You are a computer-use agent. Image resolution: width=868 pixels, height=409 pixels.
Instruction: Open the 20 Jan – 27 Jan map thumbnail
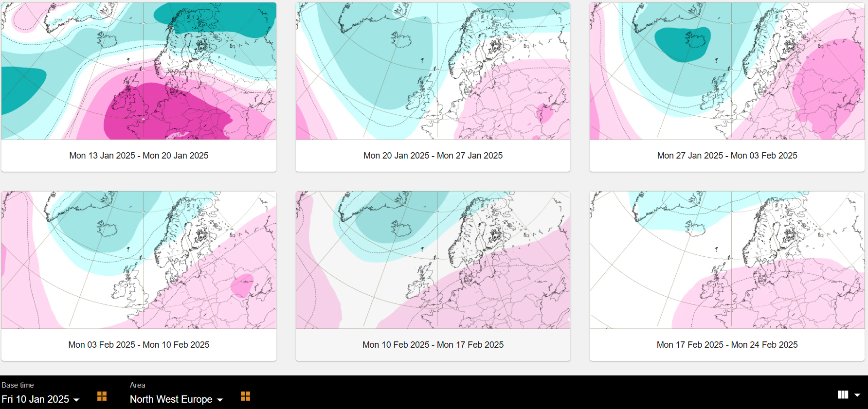point(433,71)
